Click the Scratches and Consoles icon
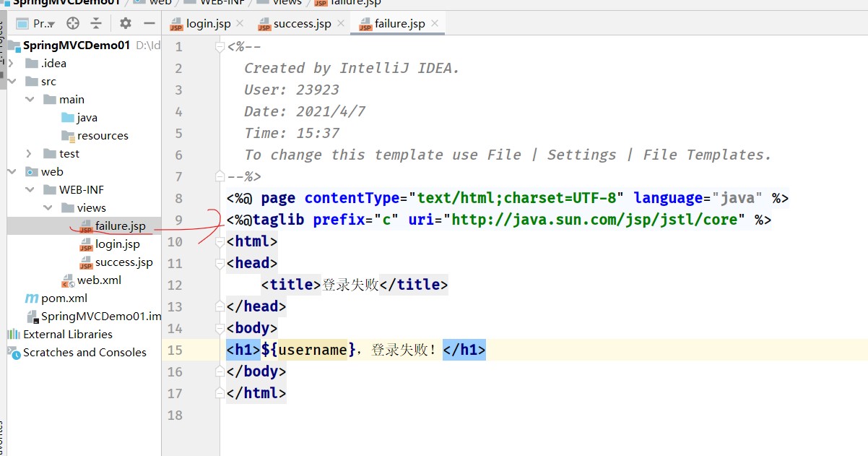Viewport: 868px width, 456px height. [x=14, y=352]
